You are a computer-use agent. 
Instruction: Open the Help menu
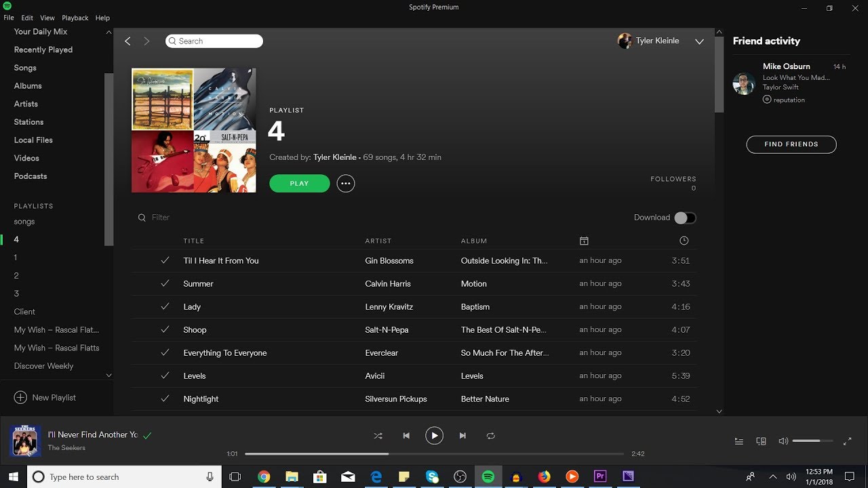pos(102,18)
